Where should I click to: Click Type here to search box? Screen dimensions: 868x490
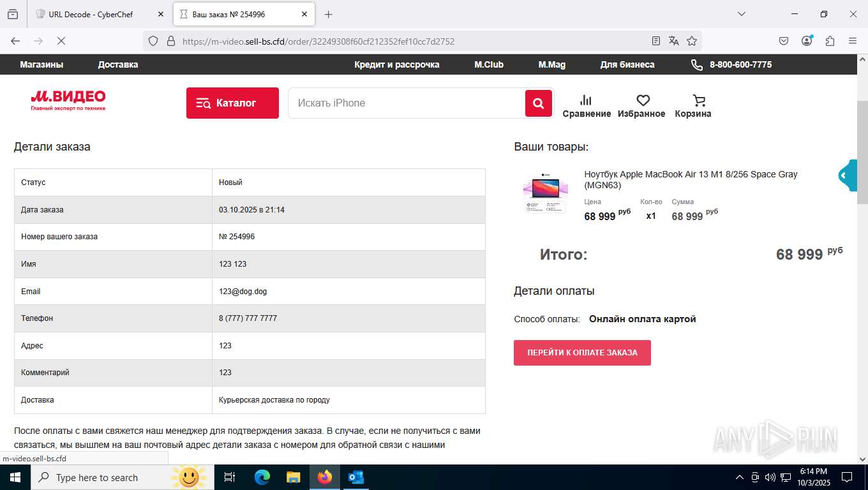pos(123,477)
